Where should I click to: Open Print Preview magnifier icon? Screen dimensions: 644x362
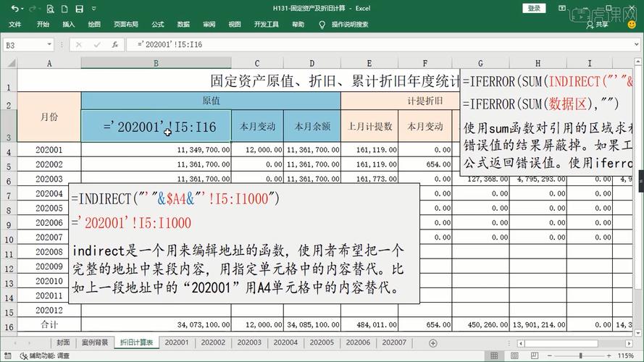click(50, 9)
